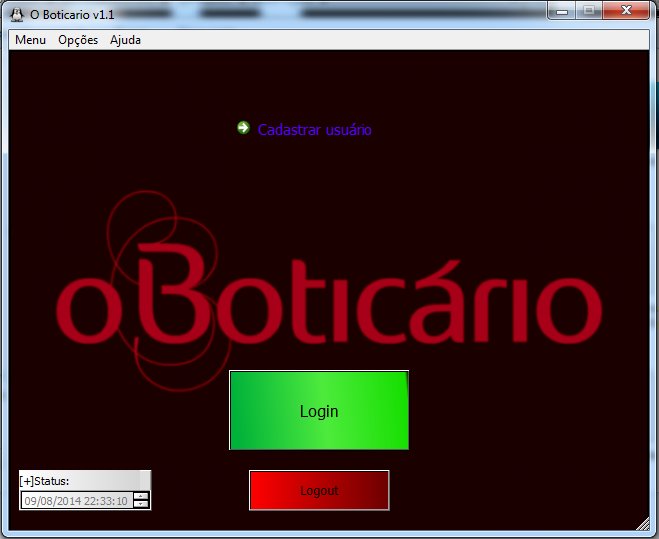The image size is (659, 539).
Task: Click the green Login button
Action: 319,410
